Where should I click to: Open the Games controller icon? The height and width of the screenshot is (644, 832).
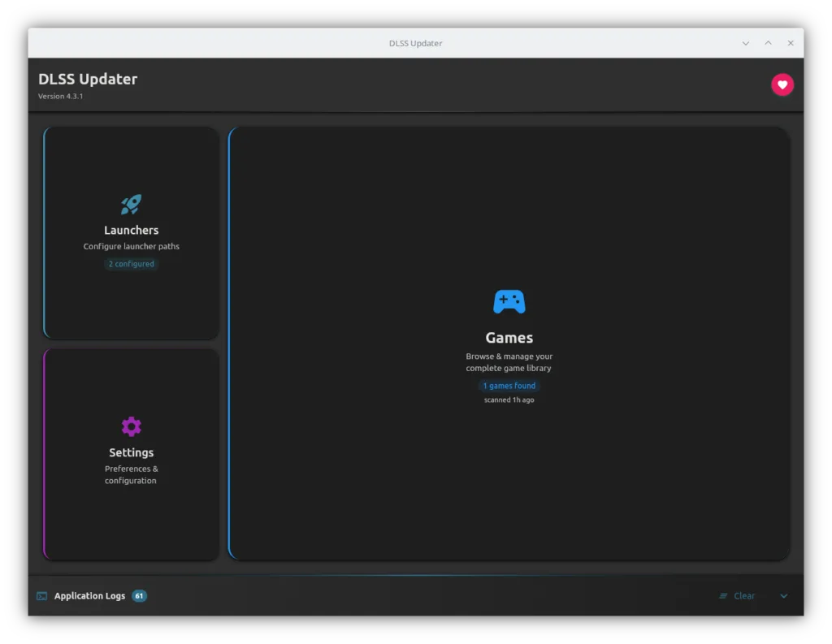pyautogui.click(x=509, y=302)
